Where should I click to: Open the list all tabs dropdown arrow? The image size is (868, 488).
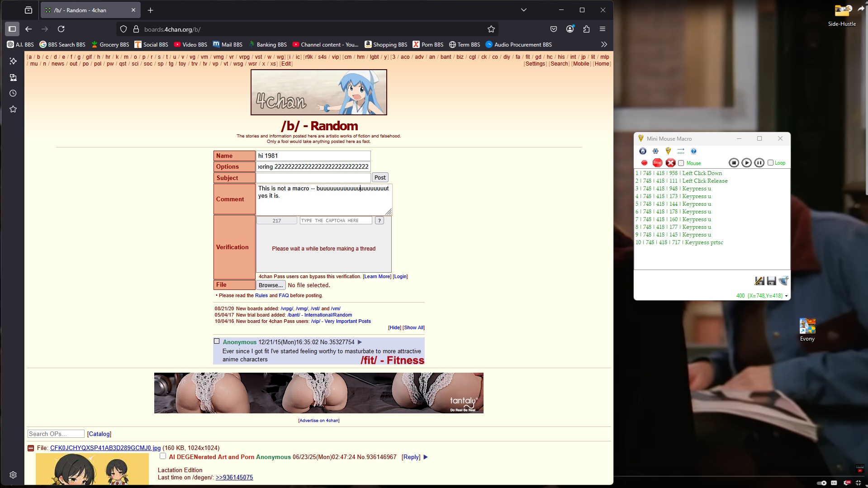(x=524, y=10)
